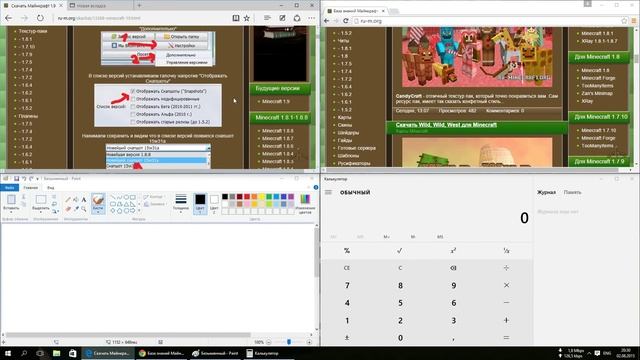Toggle number sign with the ± key

pyautogui.click(x=347, y=338)
